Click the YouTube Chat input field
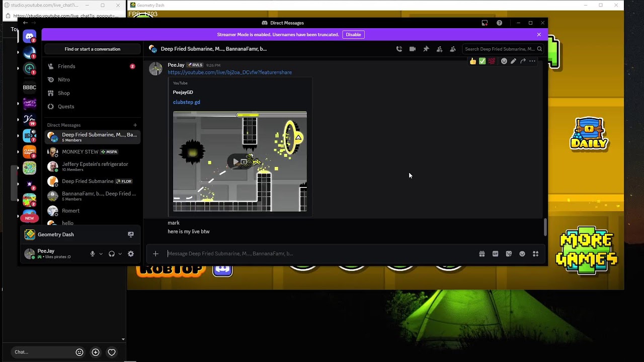Image resolution: width=644 pixels, height=362 pixels. tap(41, 352)
